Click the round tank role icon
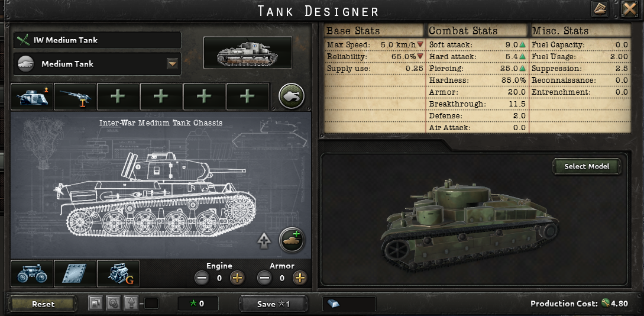The height and width of the screenshot is (316, 644). 292,96
